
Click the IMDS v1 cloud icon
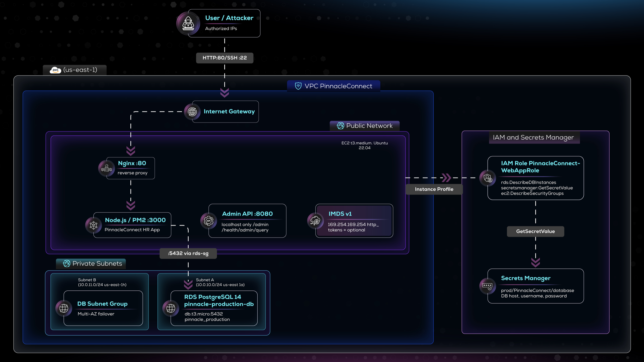(x=315, y=221)
